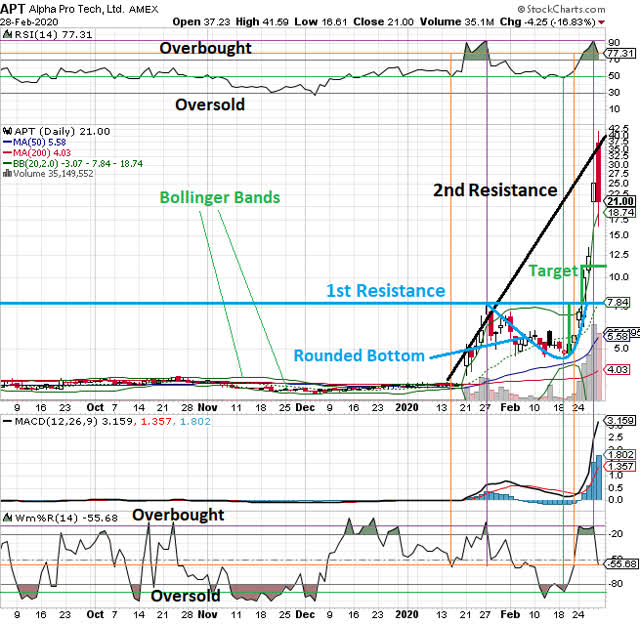
Task: Click the 4.03 MA(200) axis tag
Action: [x=617, y=369]
